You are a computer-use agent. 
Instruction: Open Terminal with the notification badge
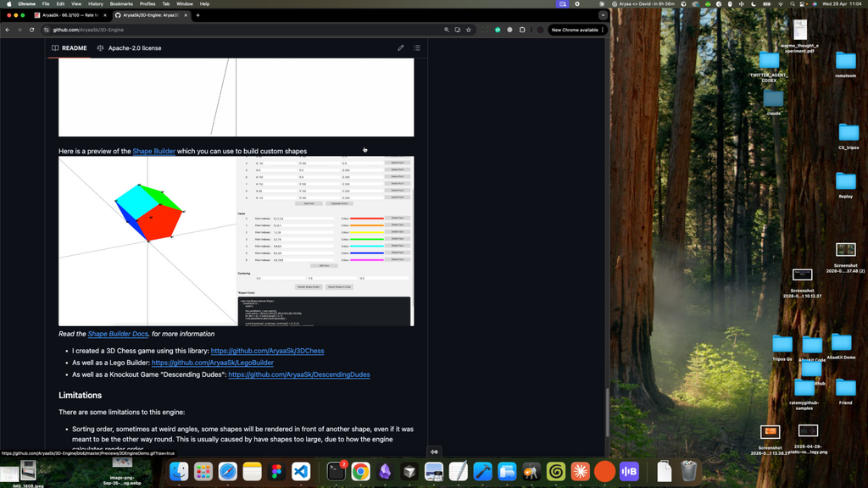pos(336,471)
